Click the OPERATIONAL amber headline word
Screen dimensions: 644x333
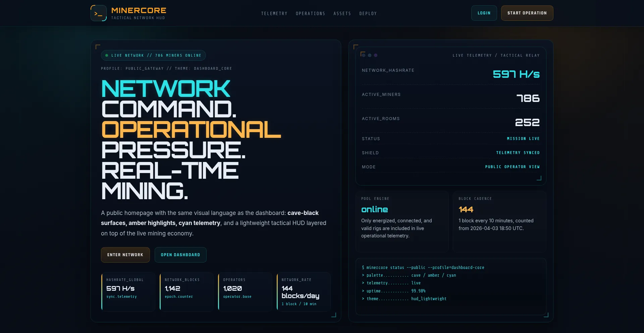click(x=191, y=130)
